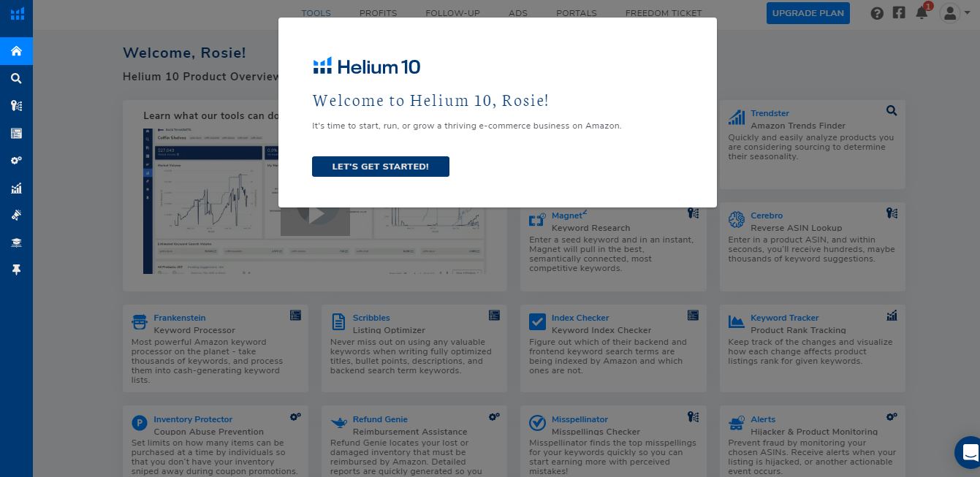Open notifications via the bell icon

pyautogui.click(x=922, y=12)
